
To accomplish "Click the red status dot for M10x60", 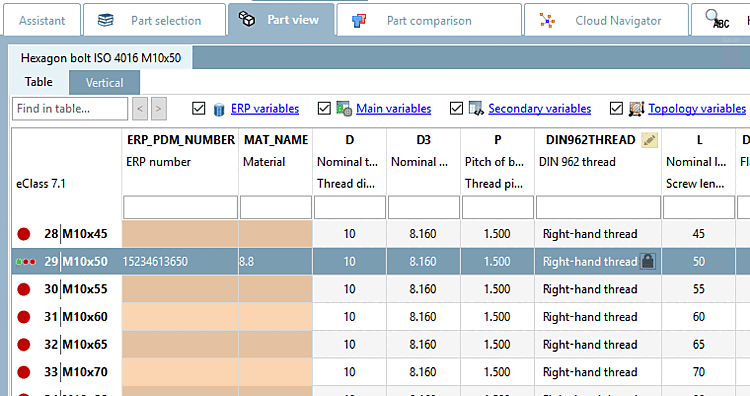I will (23, 317).
